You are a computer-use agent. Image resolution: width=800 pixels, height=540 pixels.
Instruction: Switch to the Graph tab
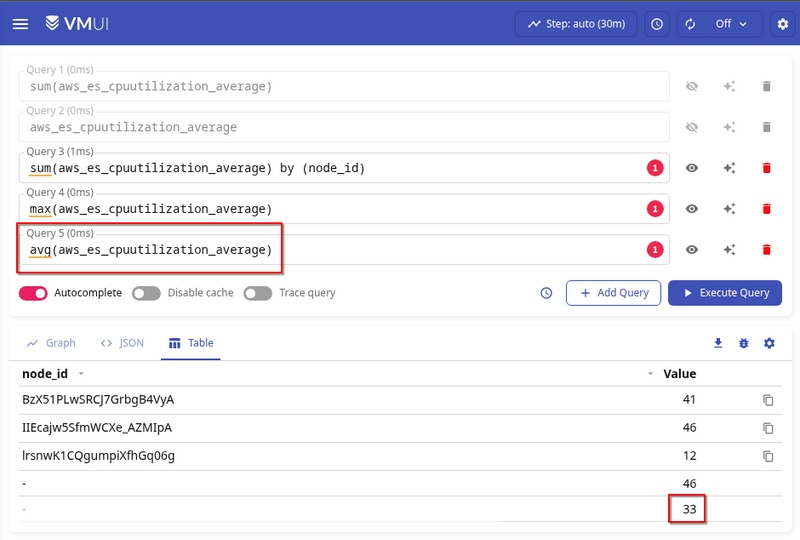tap(51, 343)
